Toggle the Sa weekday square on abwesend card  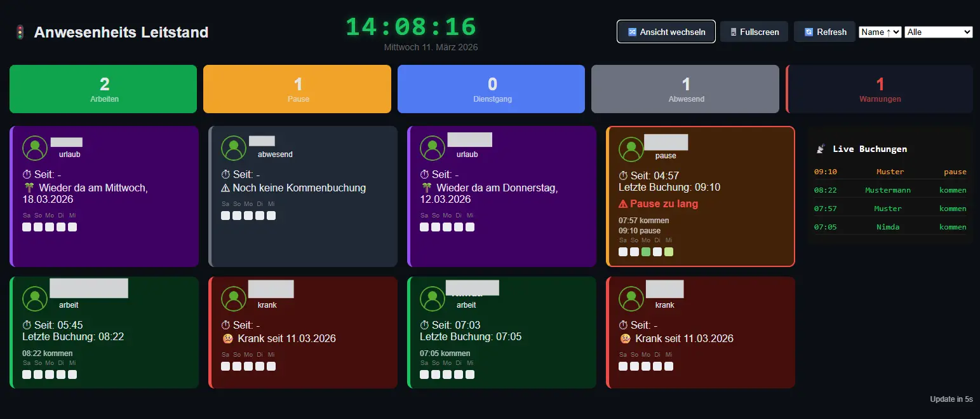[225, 216]
